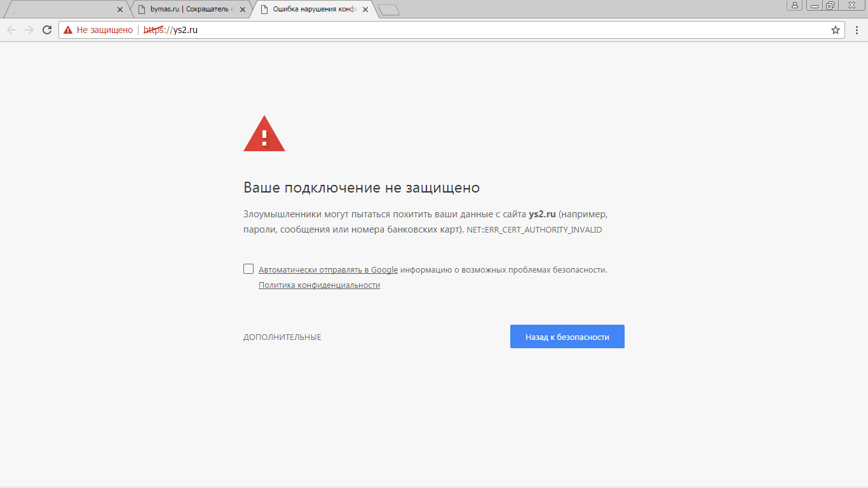Bookmark this page with the star icon
This screenshot has height=488, width=868.
click(835, 30)
